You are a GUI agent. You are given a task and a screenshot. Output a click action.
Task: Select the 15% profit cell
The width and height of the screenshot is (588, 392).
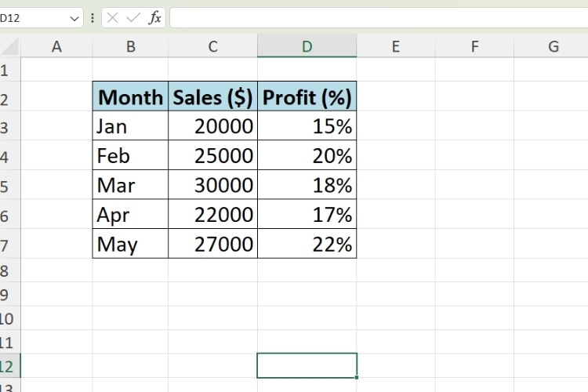(x=307, y=125)
